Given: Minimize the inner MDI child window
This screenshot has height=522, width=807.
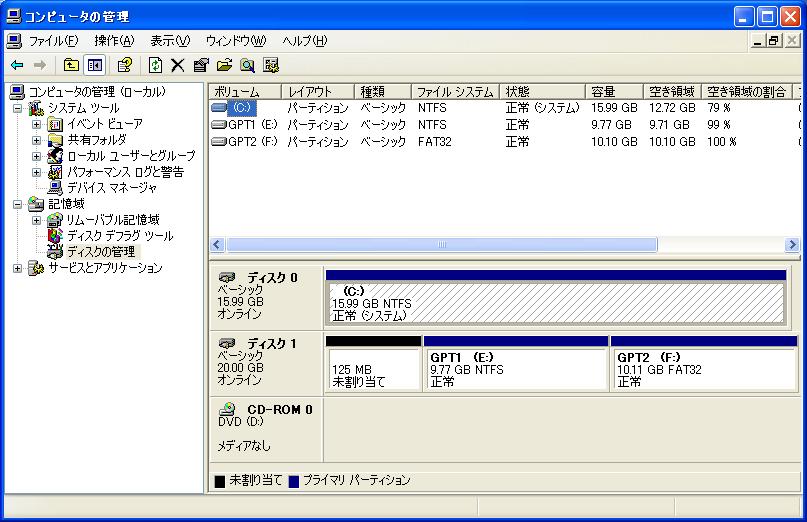Looking at the screenshot, I should coord(757,41).
